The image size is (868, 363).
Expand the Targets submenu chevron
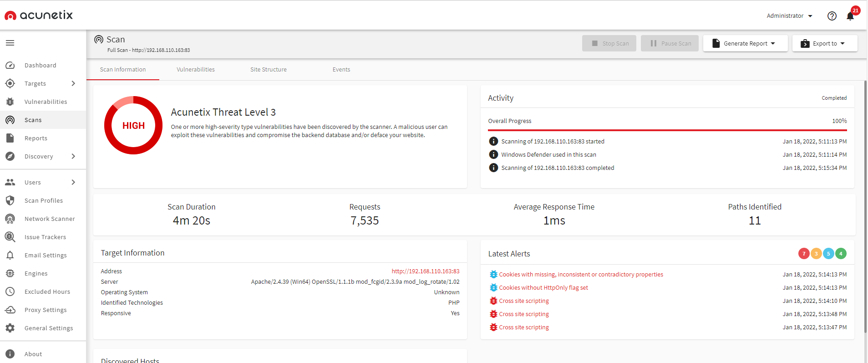point(73,83)
